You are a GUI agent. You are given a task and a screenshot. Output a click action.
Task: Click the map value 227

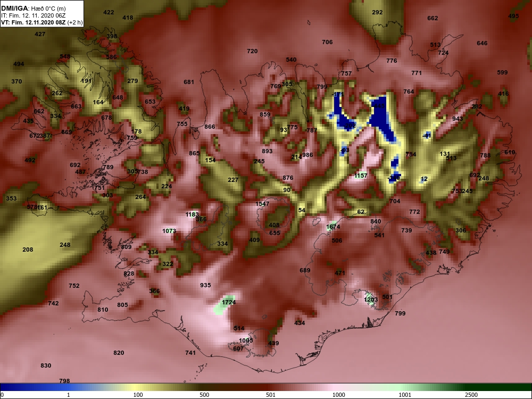click(x=233, y=180)
